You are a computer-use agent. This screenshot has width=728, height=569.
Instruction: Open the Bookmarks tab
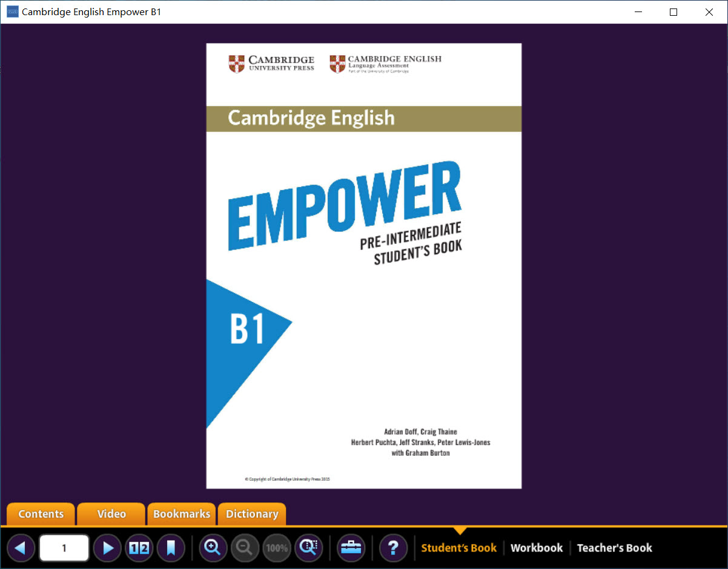182,514
